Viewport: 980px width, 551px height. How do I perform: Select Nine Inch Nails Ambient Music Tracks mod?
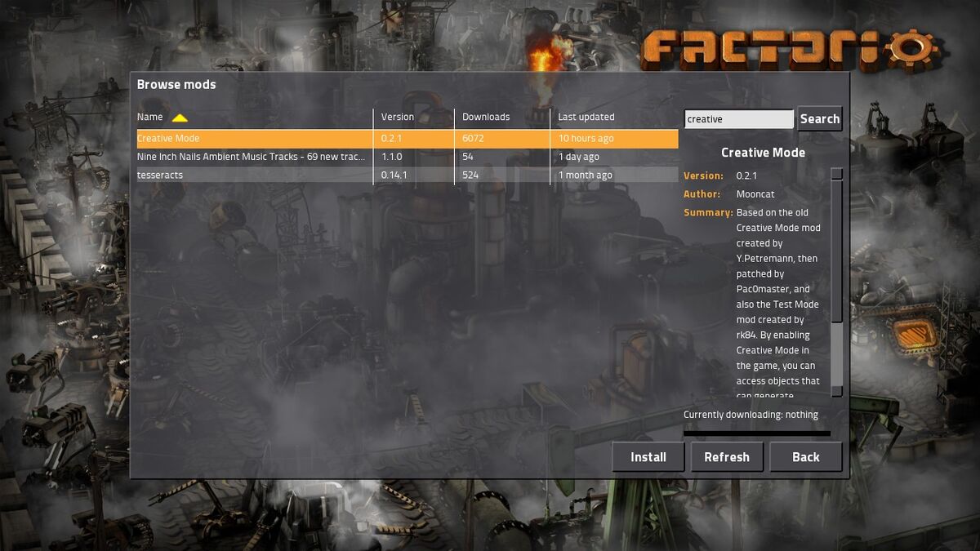click(x=407, y=157)
